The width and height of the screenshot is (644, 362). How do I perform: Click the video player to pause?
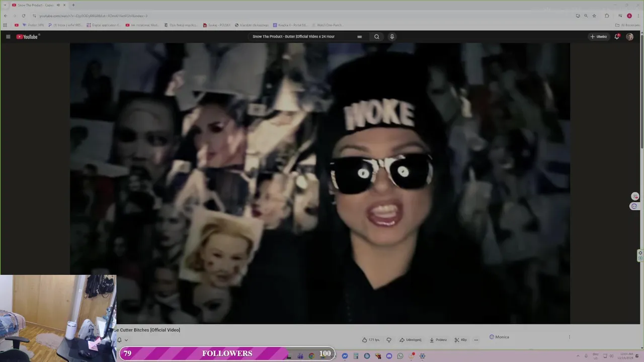click(x=320, y=183)
